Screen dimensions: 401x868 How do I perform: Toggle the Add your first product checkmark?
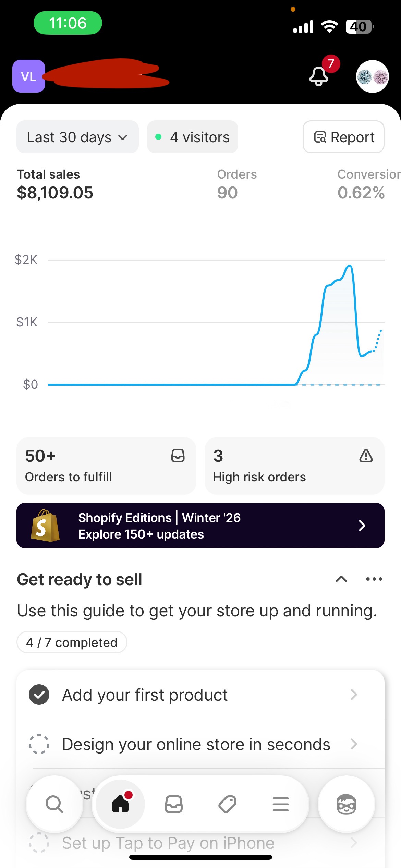pyautogui.click(x=39, y=695)
